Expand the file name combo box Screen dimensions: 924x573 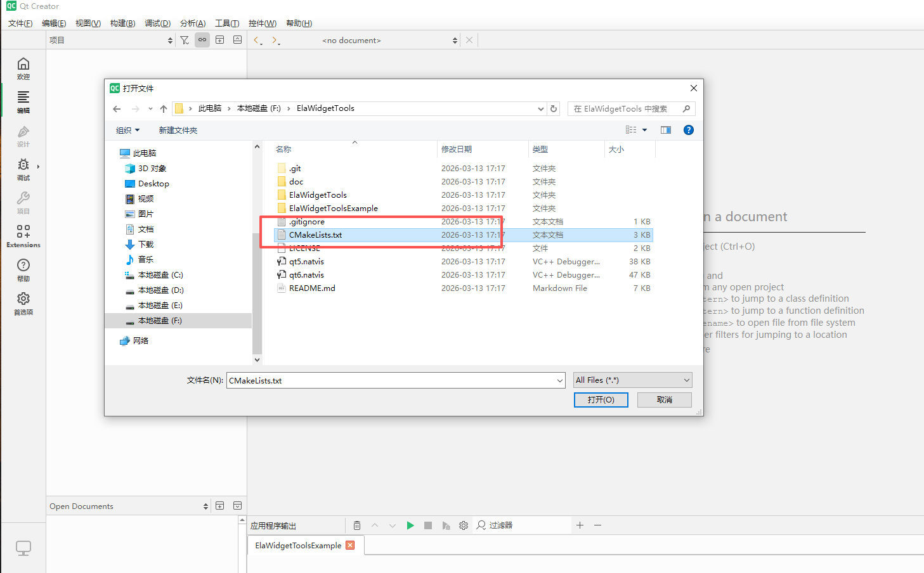click(560, 380)
